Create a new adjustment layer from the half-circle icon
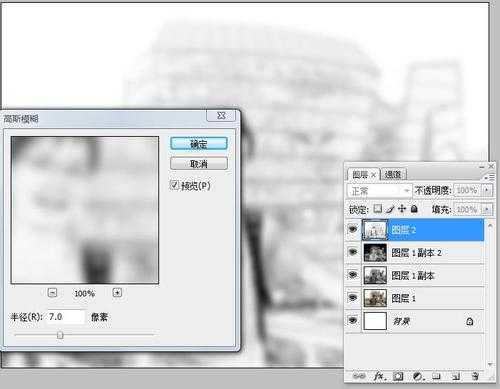Screen dimensions: 500x389 tap(418, 376)
